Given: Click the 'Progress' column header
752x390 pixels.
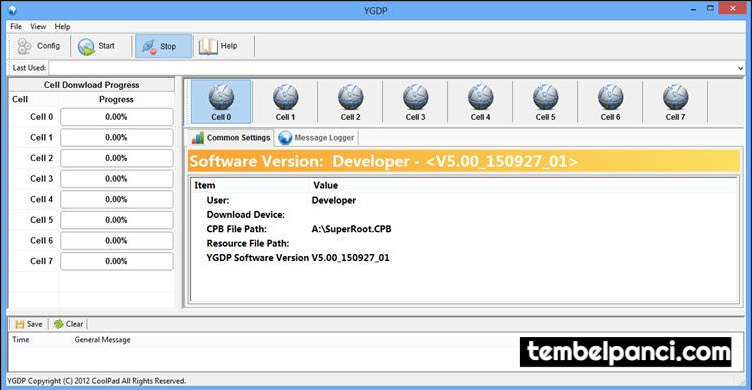Looking at the screenshot, I should 116,99.
